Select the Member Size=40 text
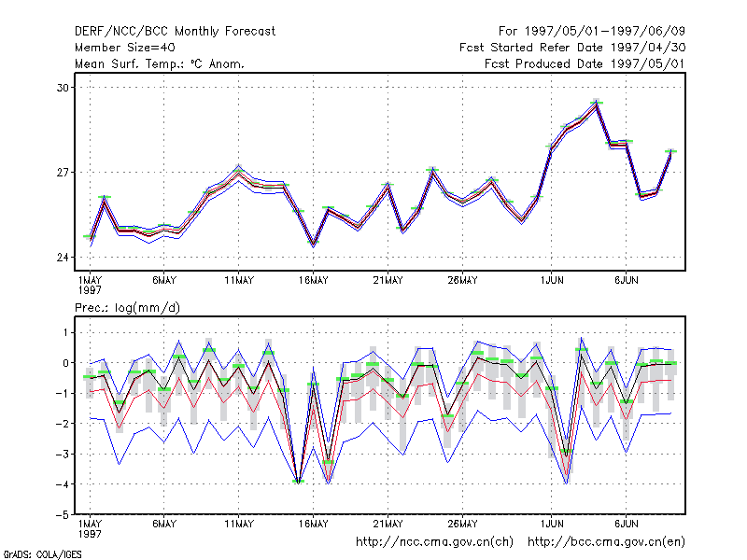This screenshot has height=560, width=747. (x=125, y=48)
